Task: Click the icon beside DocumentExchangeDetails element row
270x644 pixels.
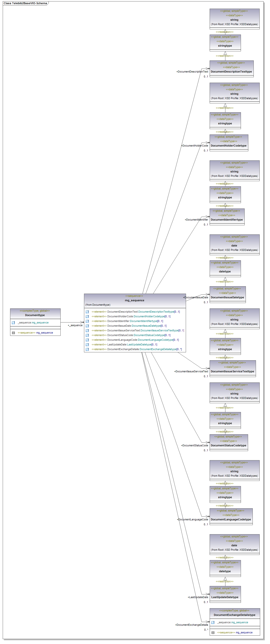Action: [87, 349]
